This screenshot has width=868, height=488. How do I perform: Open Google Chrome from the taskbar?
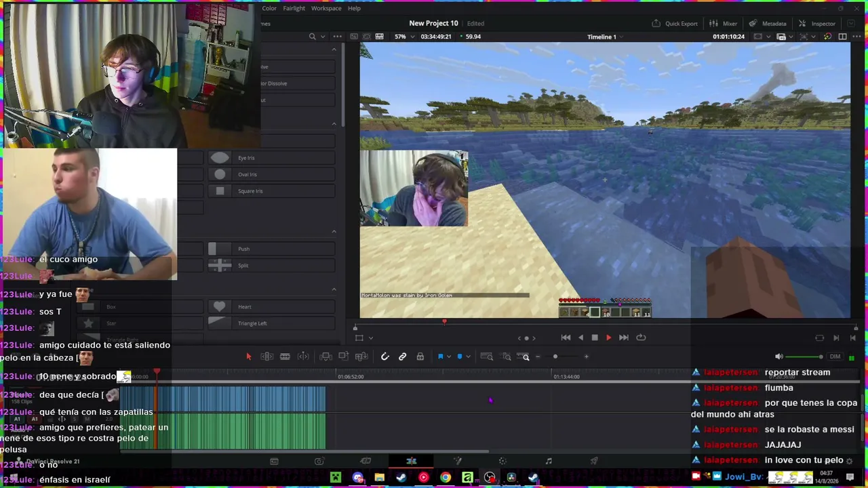tap(446, 478)
